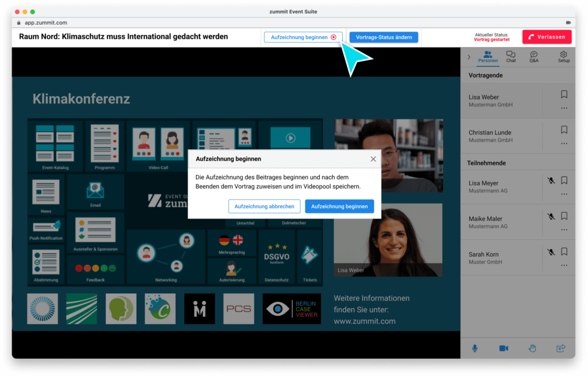Click the red Verlassen button
Image resolution: width=588 pixels, height=376 pixels.
(x=547, y=37)
